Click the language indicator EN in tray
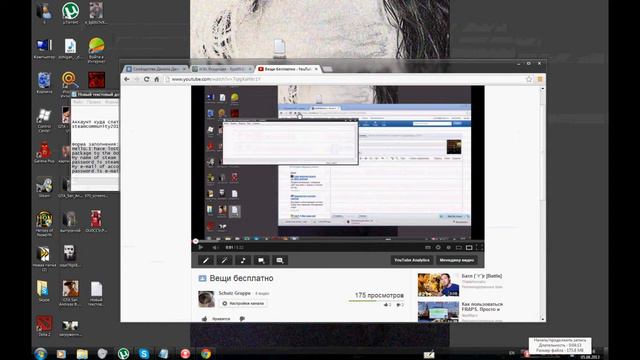Viewport: 640px width, 360px height. [x=512, y=353]
